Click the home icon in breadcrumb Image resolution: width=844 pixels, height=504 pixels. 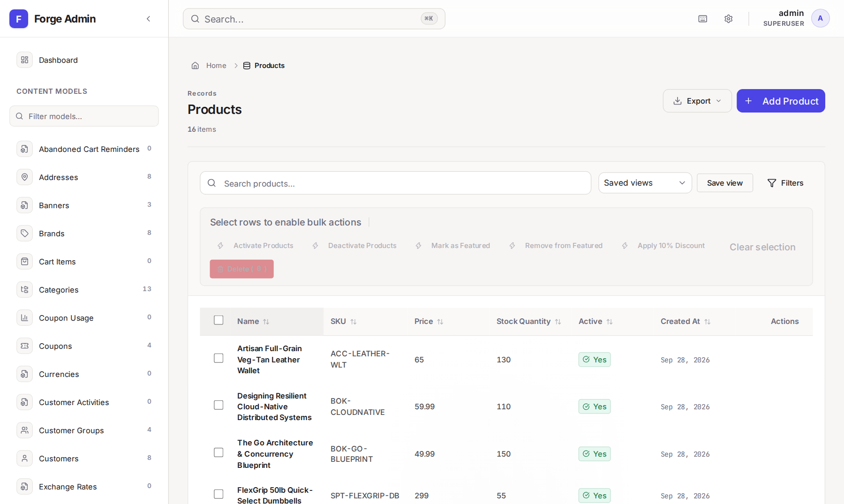tap(195, 66)
